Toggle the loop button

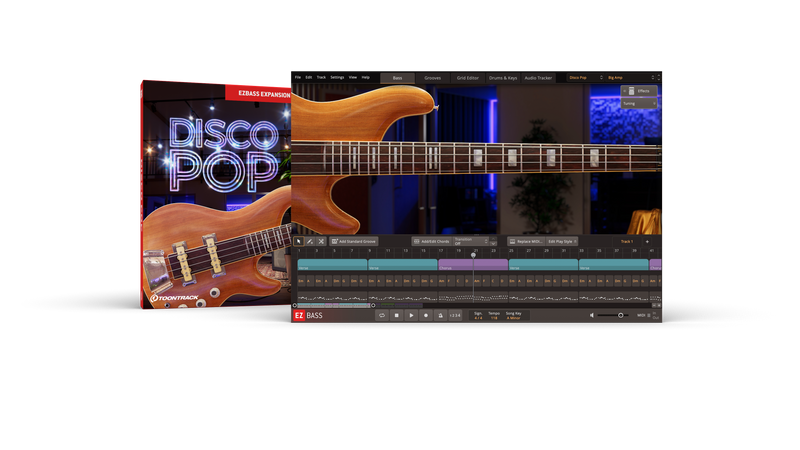coord(382,315)
